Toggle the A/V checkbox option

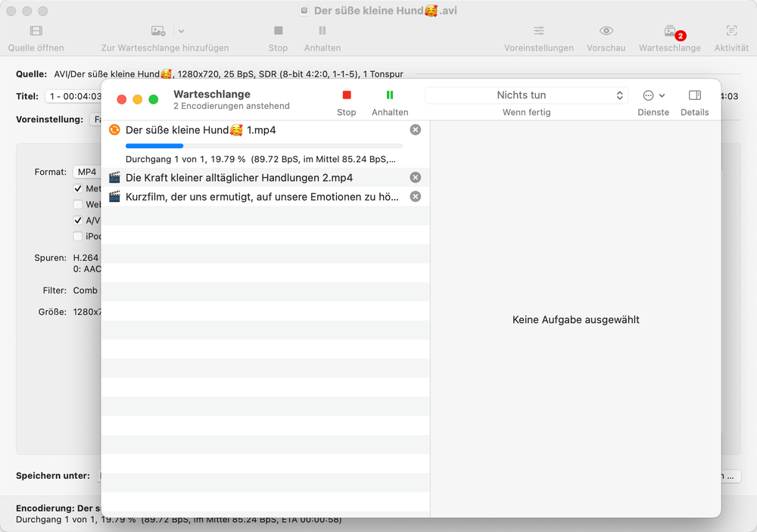tap(78, 220)
